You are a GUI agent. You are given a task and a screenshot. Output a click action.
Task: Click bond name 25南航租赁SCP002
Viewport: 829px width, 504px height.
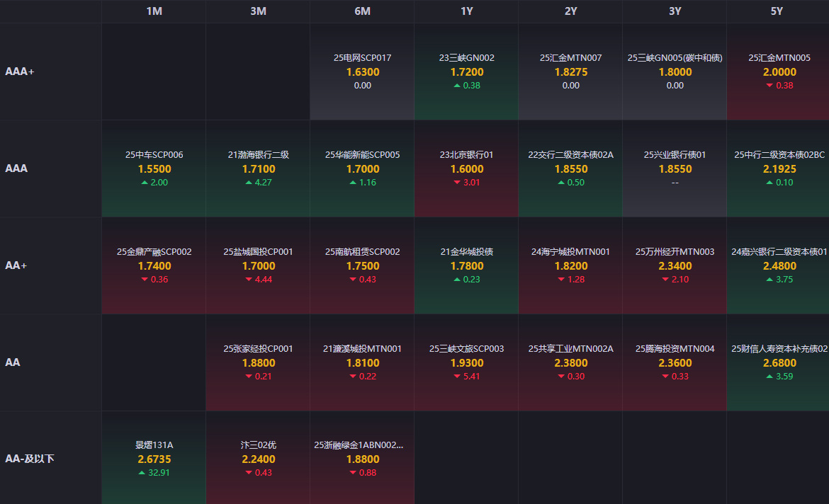pos(363,252)
